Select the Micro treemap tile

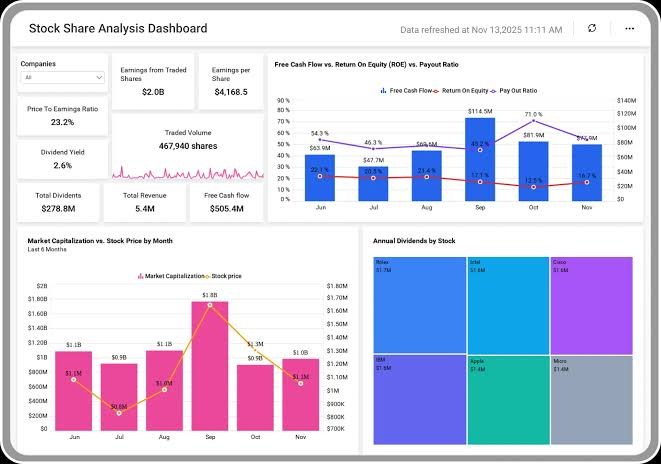[x=592, y=400]
